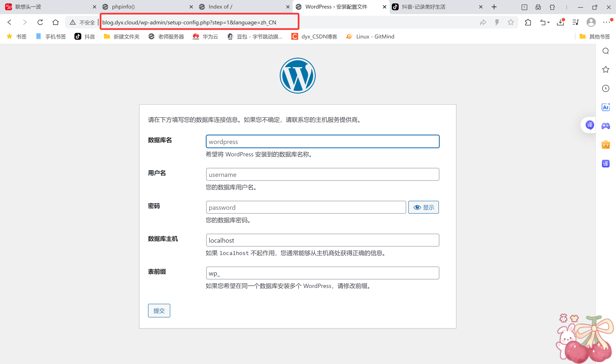
Task: Open the sidebar search icon
Action: click(606, 51)
